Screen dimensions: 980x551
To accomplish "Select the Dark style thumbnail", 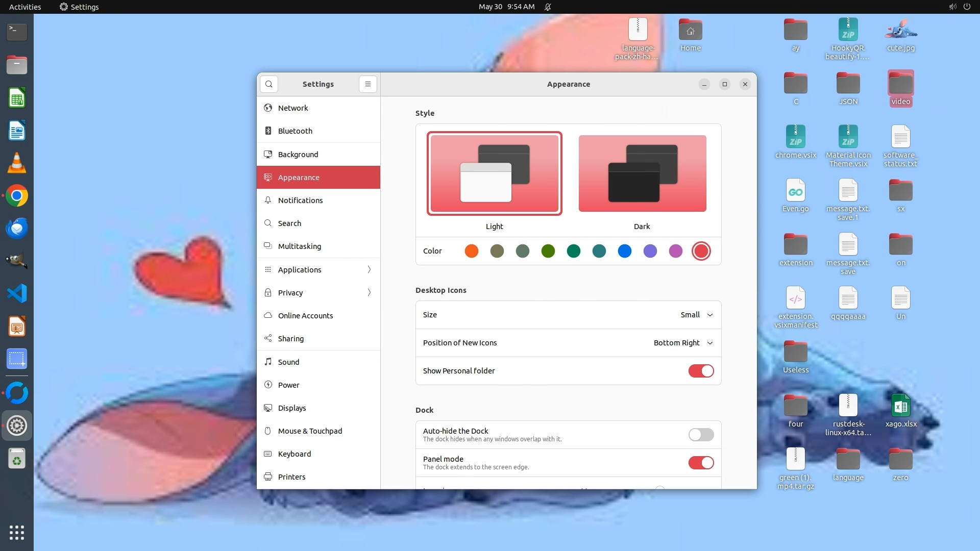I will point(642,173).
